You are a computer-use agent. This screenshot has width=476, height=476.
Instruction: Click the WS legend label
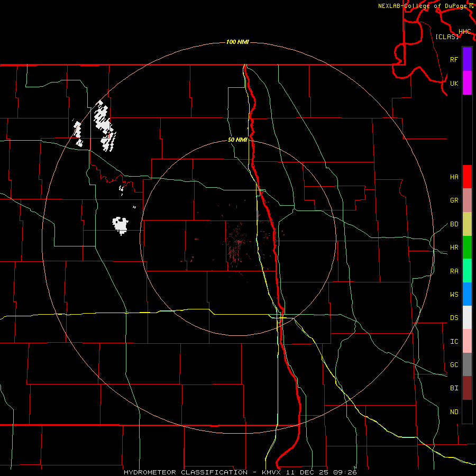point(454,295)
